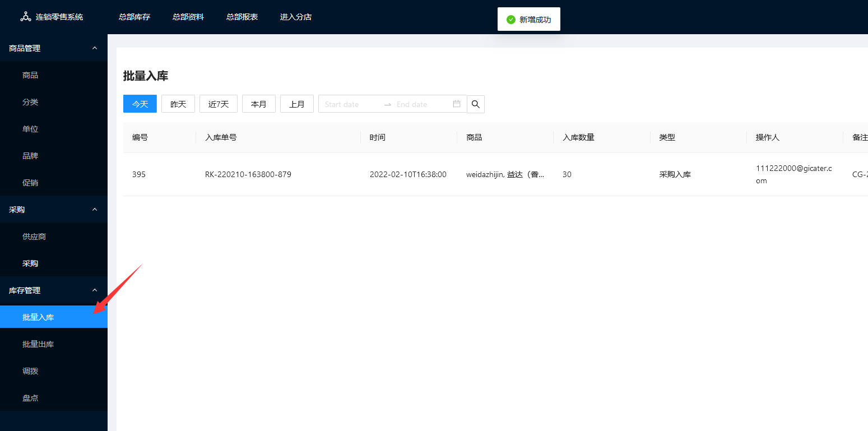Go to 分类 in sidebar
This screenshot has height=431, width=868.
tap(54, 102)
